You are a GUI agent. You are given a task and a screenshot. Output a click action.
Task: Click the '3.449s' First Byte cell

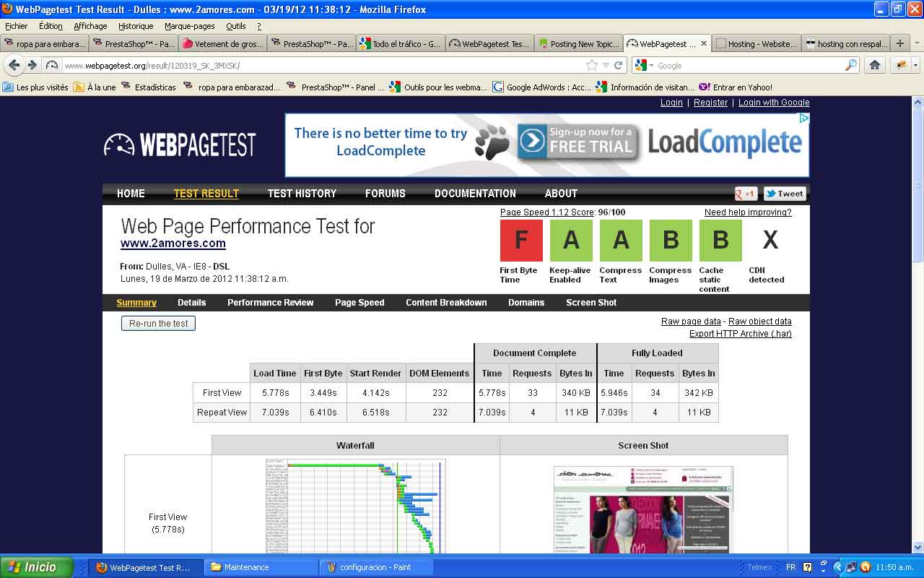[x=323, y=393]
